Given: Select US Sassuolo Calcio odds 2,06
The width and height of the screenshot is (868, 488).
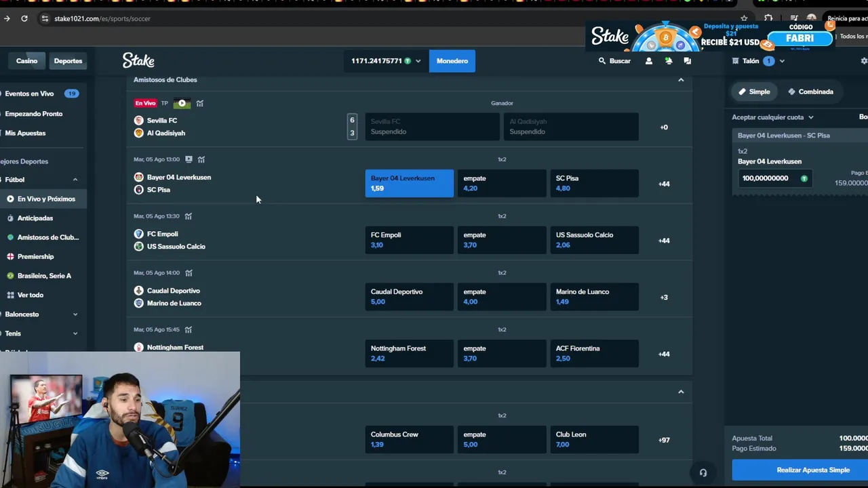Looking at the screenshot, I should 594,240.
